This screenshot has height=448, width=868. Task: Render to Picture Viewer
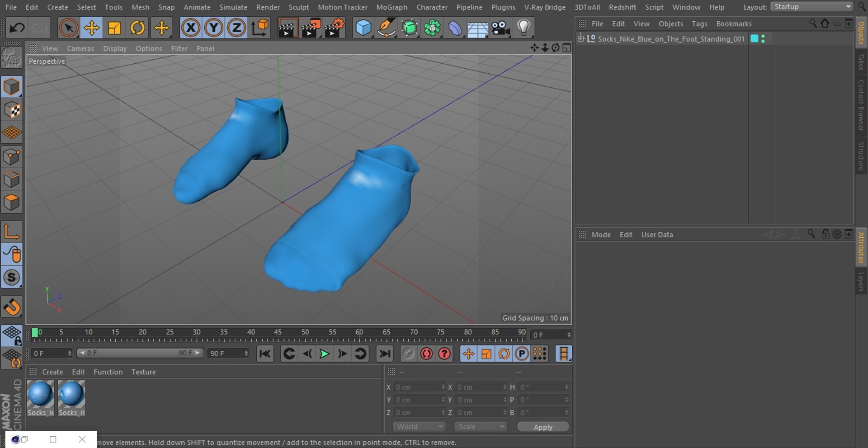pos(311,28)
